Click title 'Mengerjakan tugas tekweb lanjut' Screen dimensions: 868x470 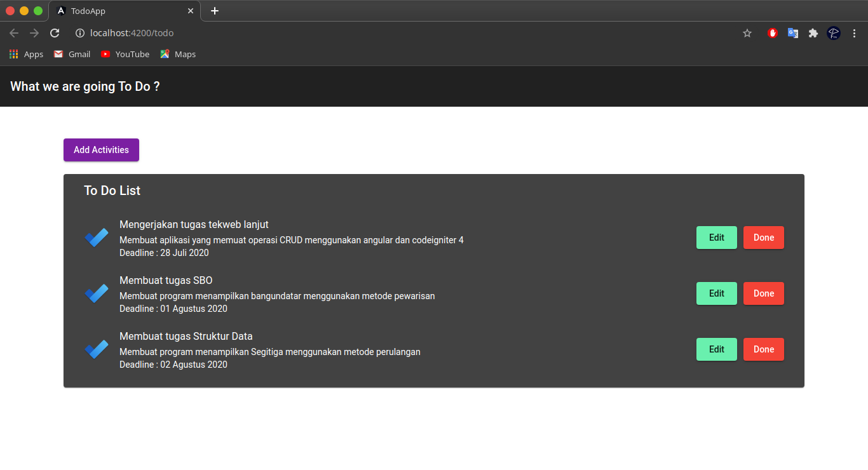tap(194, 224)
